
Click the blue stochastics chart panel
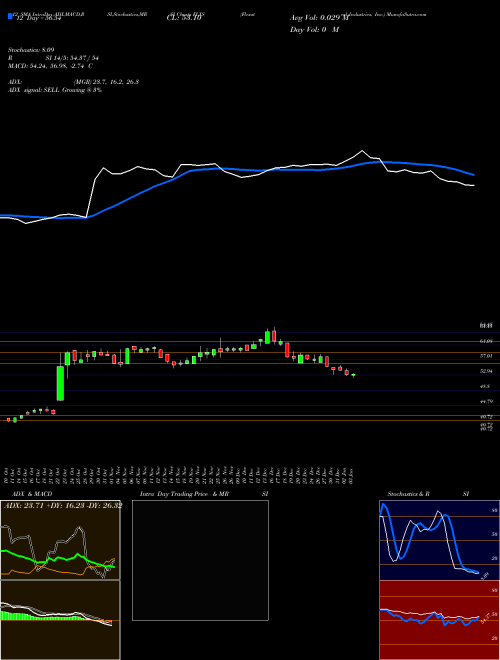(439, 540)
